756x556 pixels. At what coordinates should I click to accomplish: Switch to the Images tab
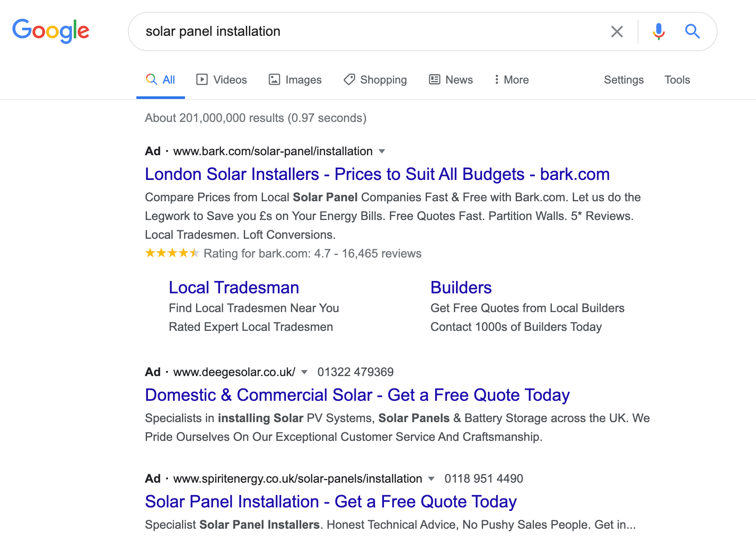[295, 80]
